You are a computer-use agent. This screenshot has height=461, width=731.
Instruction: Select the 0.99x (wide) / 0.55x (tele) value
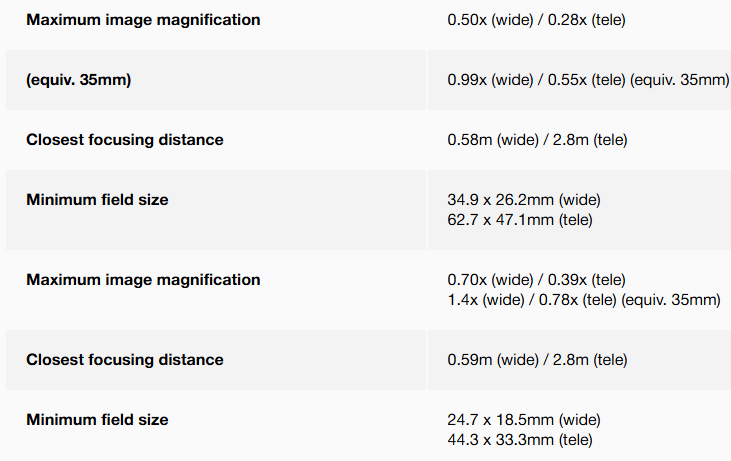[537, 80]
